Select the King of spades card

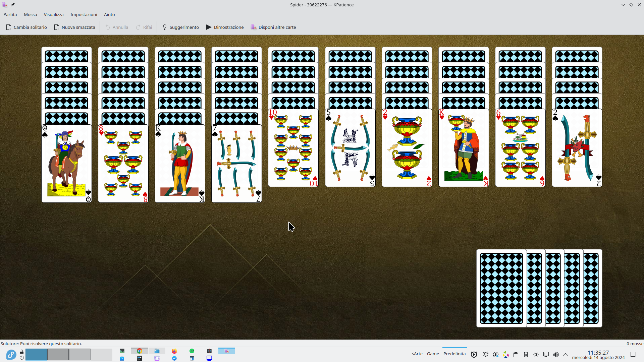point(180,164)
